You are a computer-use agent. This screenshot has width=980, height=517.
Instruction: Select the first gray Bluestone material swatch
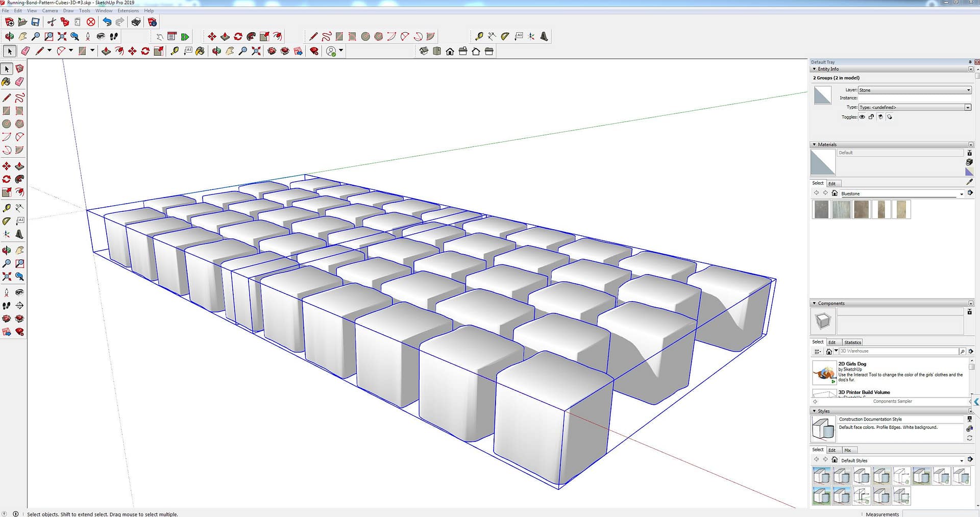(x=821, y=209)
